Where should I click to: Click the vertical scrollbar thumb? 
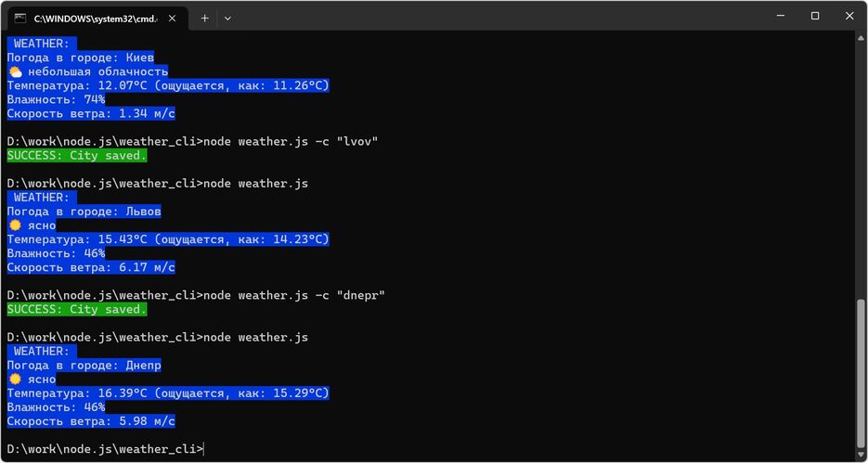tap(861, 375)
